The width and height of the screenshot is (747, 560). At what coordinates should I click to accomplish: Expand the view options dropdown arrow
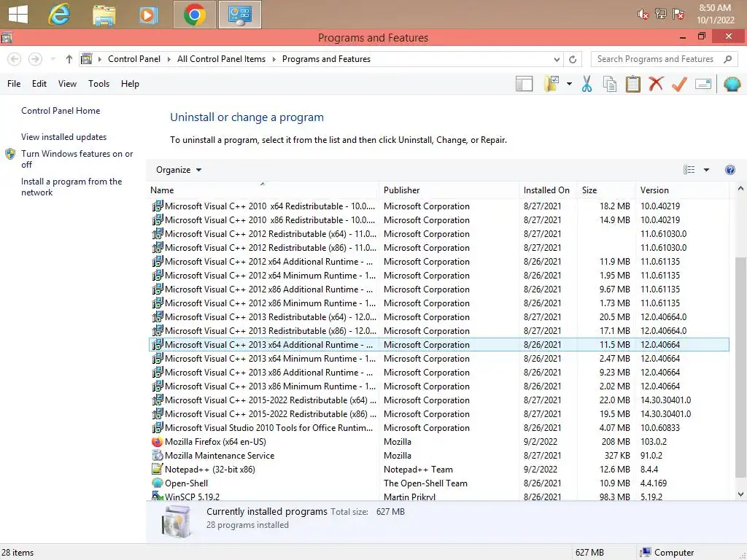tap(706, 170)
